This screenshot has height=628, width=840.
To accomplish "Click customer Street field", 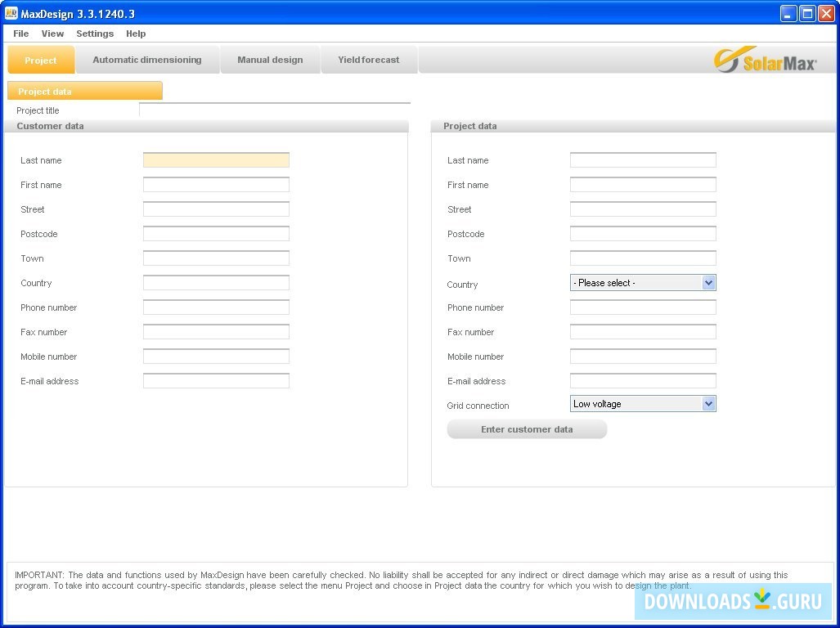I will (x=216, y=209).
